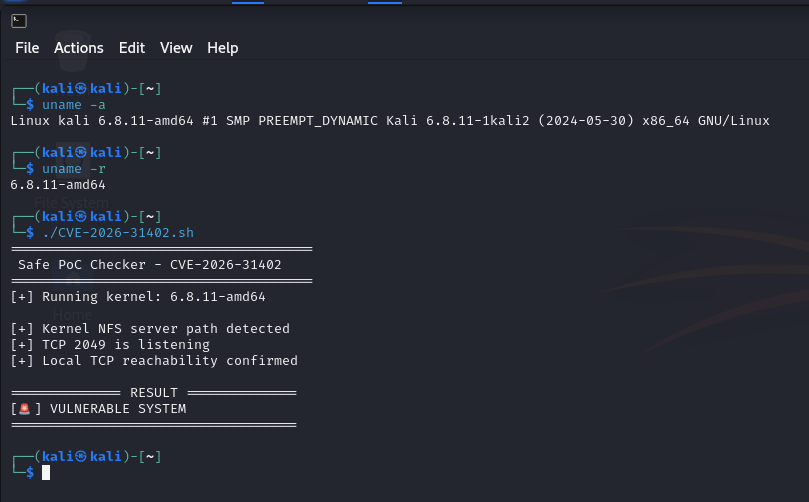Click the 'Local TCP reachability confirmed' line
The image size is (809, 502).
(154, 361)
